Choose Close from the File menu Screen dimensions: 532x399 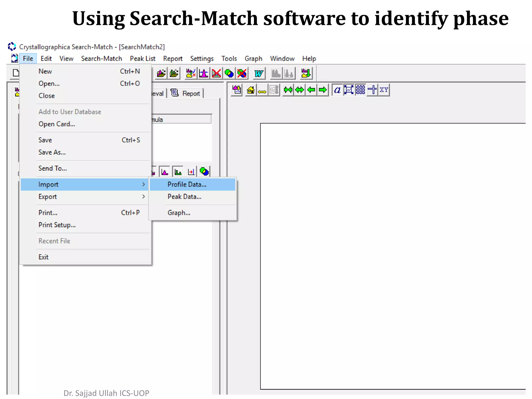tap(85, 96)
